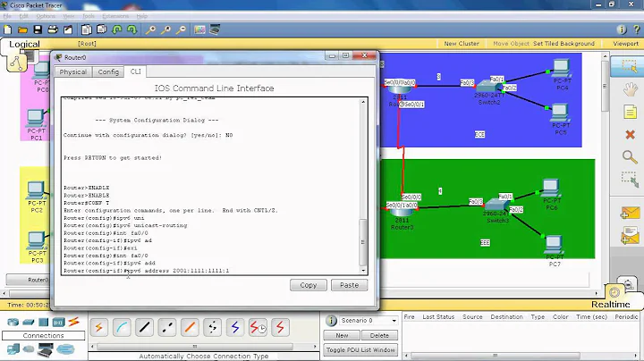644x361 pixels.
Task: Click Paste button in Router0 CLI
Action: pyautogui.click(x=349, y=285)
